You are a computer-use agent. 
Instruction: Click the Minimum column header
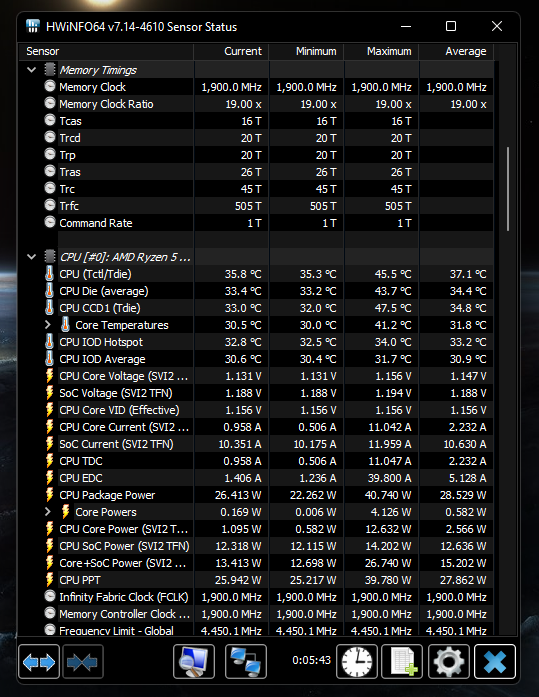tap(306, 52)
